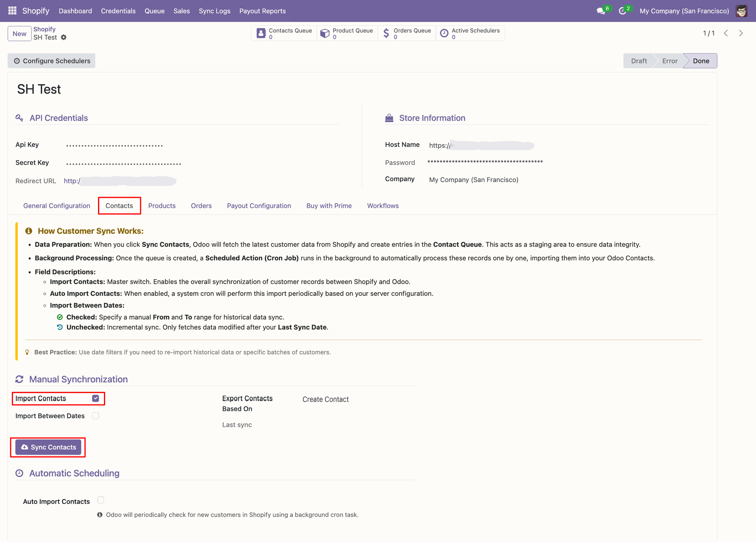This screenshot has height=542, width=756.
Task: Select the Done status stage
Action: [x=701, y=61]
